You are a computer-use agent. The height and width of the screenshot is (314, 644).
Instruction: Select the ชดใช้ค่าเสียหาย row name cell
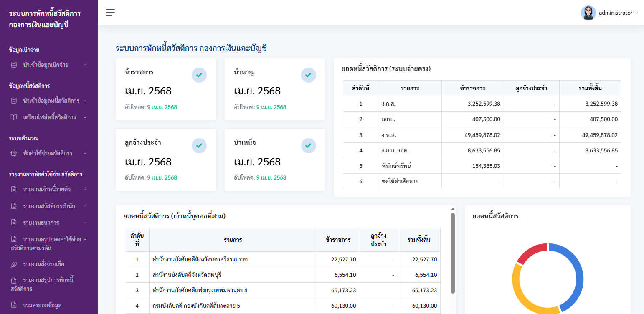410,181
